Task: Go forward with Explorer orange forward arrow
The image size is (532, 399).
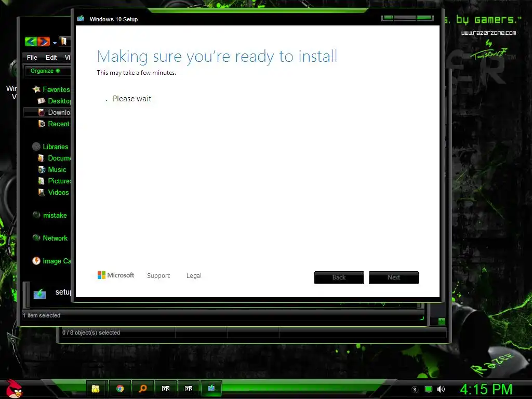Action: (x=44, y=42)
